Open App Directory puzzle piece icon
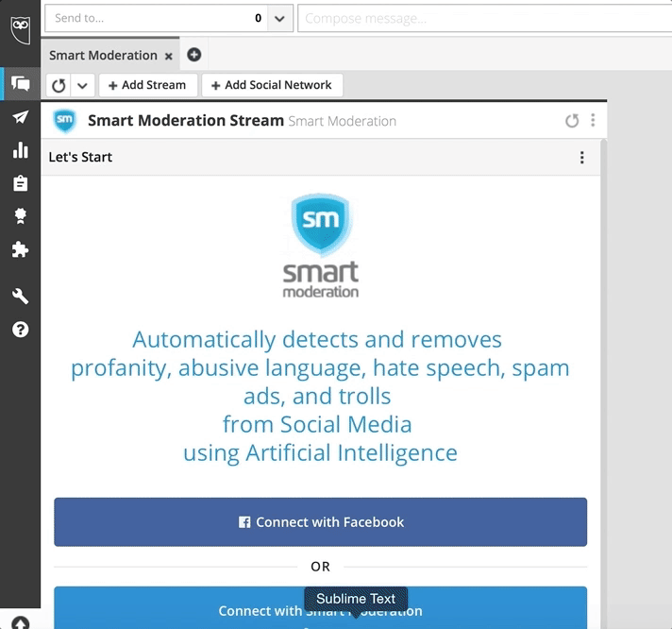This screenshot has height=629, width=672. tap(20, 249)
